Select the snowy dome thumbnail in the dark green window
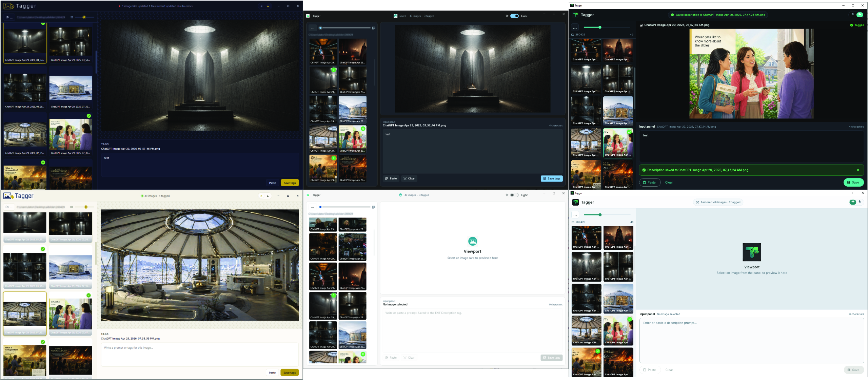The height and width of the screenshot is (380, 868). click(618, 111)
